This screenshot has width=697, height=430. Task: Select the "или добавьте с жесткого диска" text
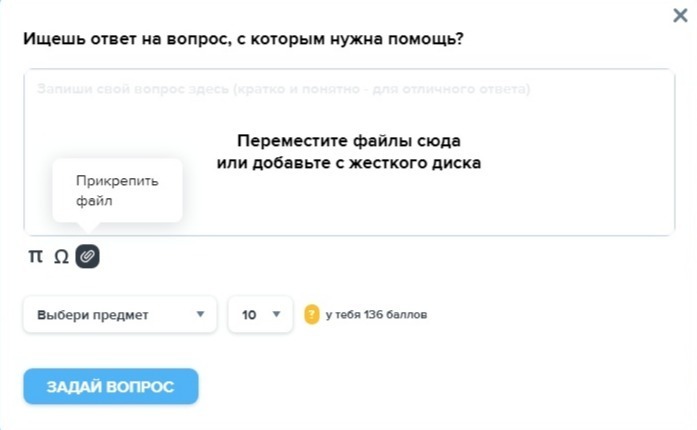pyautogui.click(x=349, y=163)
